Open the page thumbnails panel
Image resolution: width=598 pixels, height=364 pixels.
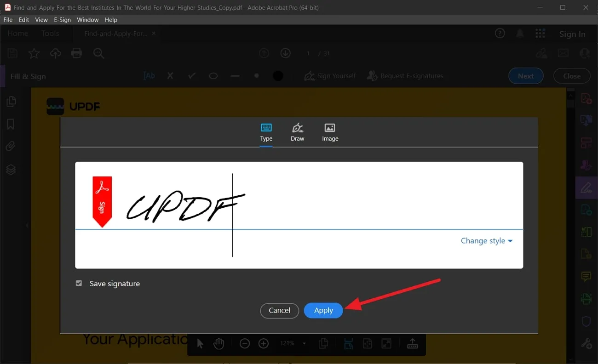pos(11,102)
